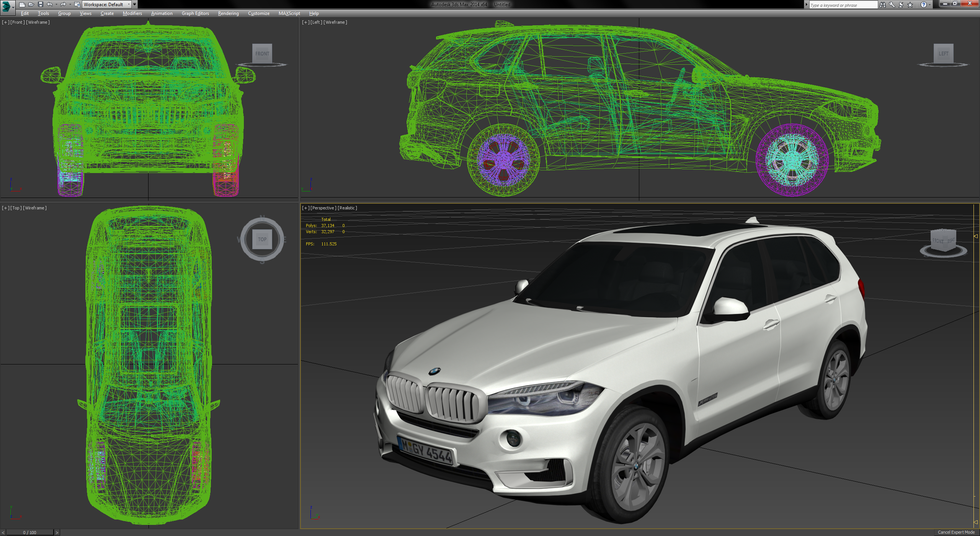The width and height of the screenshot is (980, 536).
Task: Open the Rendering menu
Action: [228, 13]
